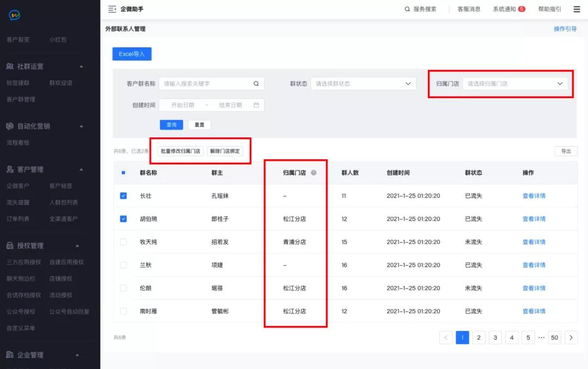The height and width of the screenshot is (369, 588).
Task: Click the hamburger menu icon top right
Action: (x=576, y=9)
